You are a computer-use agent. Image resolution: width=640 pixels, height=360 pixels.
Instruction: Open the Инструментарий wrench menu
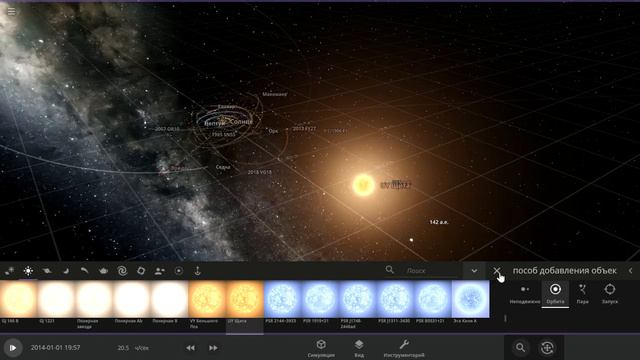[x=404, y=348]
